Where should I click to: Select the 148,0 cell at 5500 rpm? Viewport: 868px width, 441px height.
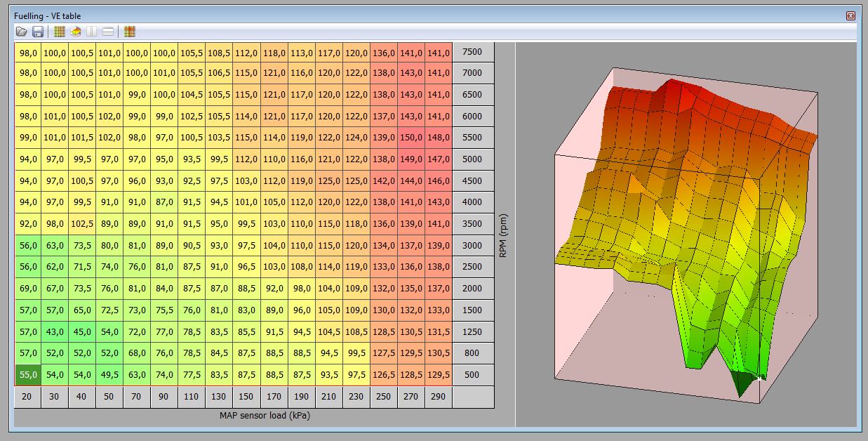tap(439, 138)
